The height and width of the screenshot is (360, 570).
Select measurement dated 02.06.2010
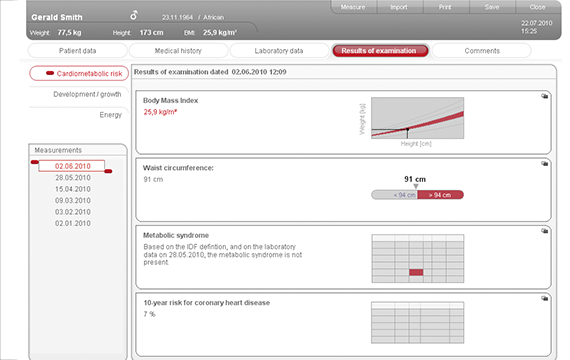coord(72,166)
